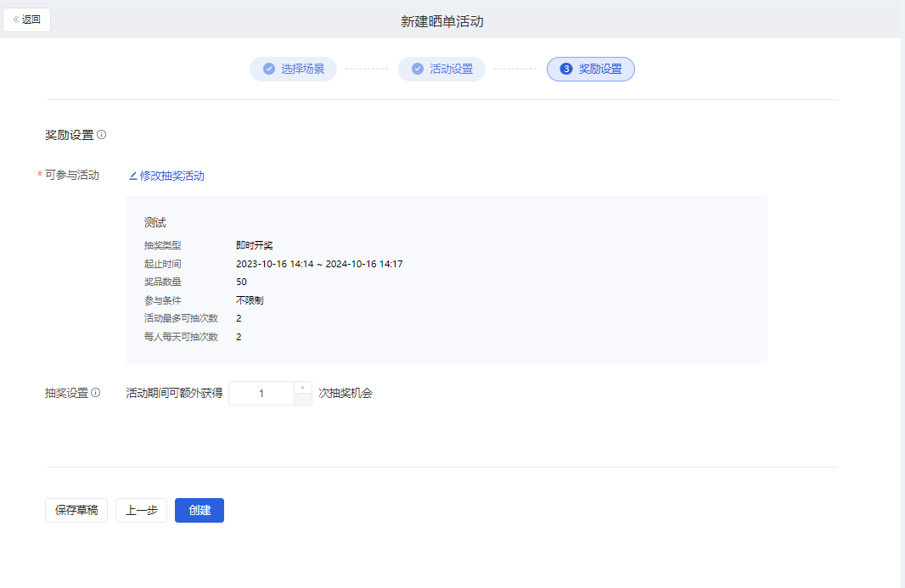
Task: Focus the extra lottery chances number field
Action: [261, 394]
